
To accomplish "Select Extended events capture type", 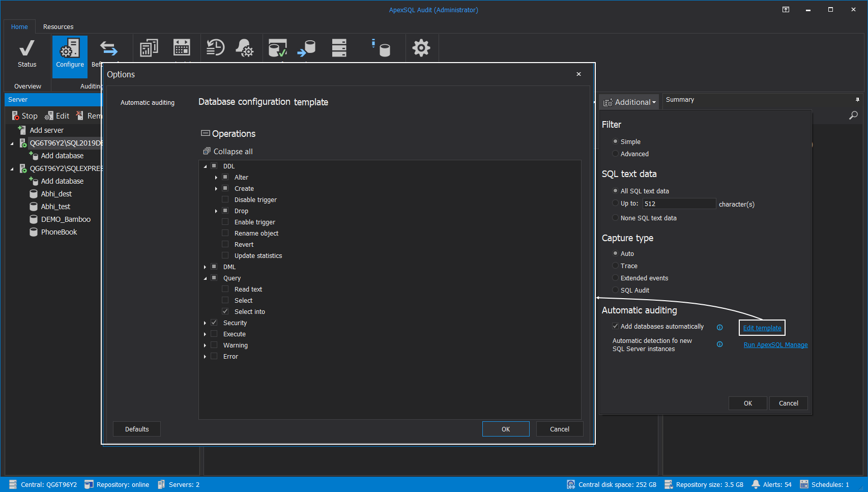I will 615,278.
